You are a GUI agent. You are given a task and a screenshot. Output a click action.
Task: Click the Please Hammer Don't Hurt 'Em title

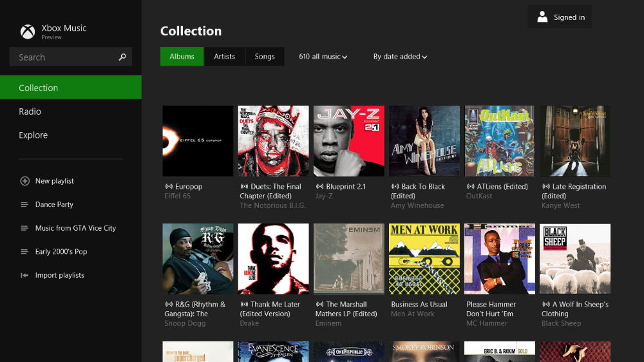coord(491,309)
